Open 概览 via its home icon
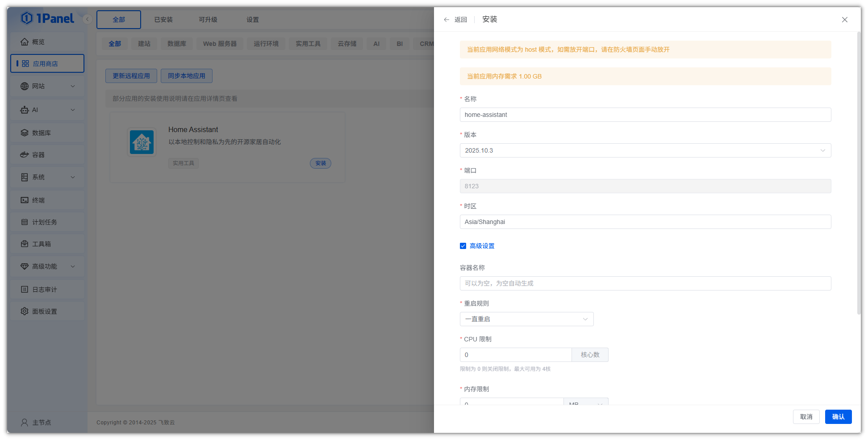Screen dimensions: 868x440 click(25, 42)
